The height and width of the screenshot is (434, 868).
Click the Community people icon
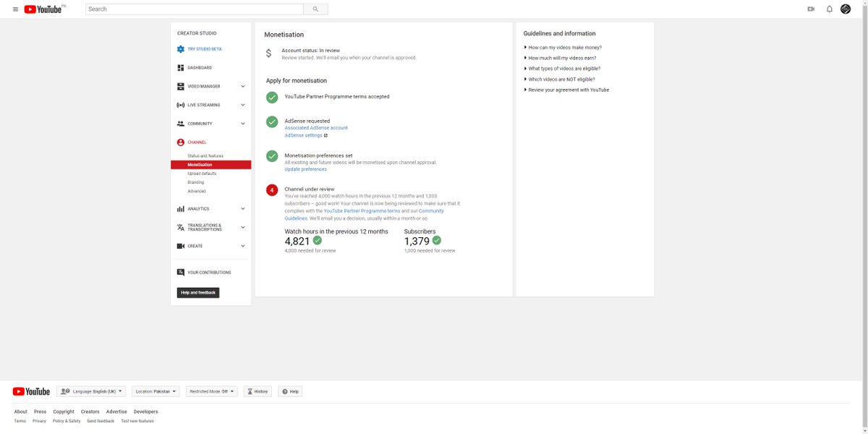[181, 124]
